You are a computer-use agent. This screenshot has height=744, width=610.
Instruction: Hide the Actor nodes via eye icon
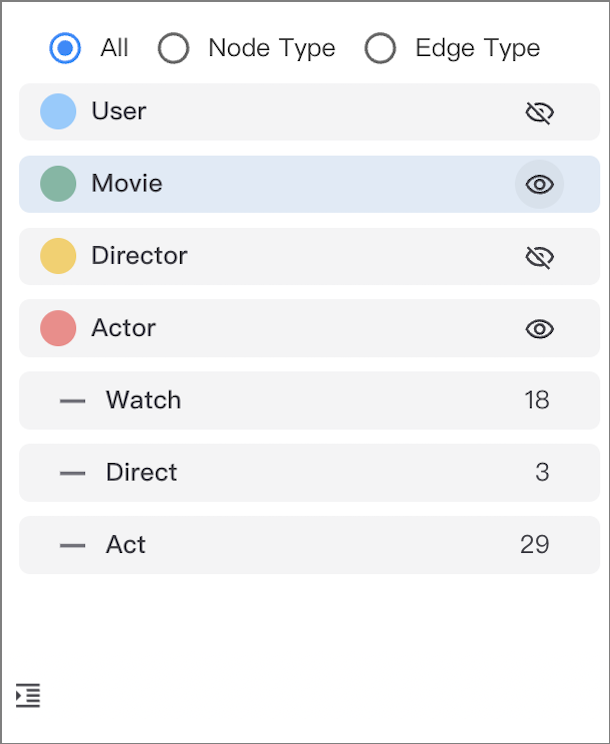point(539,329)
